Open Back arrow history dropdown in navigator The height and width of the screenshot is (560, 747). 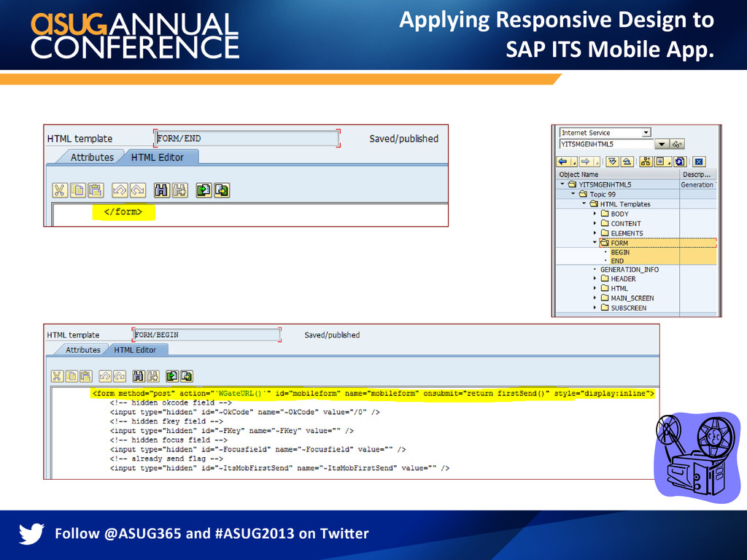pyautogui.click(x=574, y=163)
